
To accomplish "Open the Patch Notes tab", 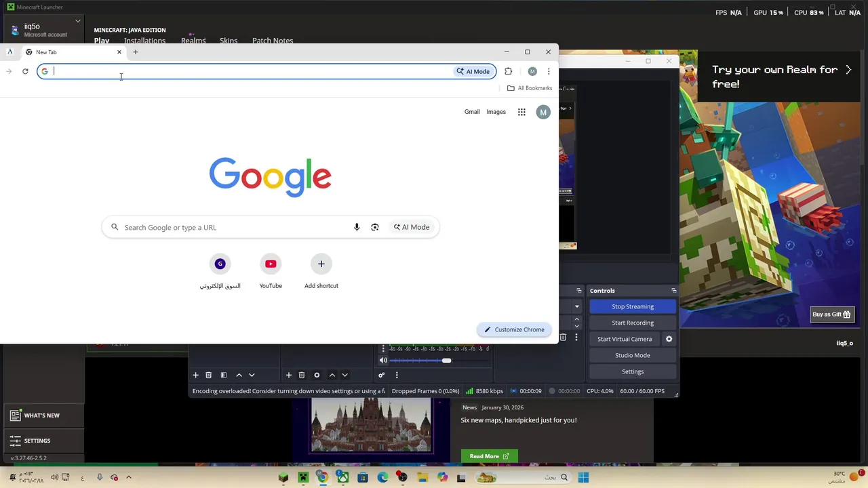I will click(x=273, y=41).
